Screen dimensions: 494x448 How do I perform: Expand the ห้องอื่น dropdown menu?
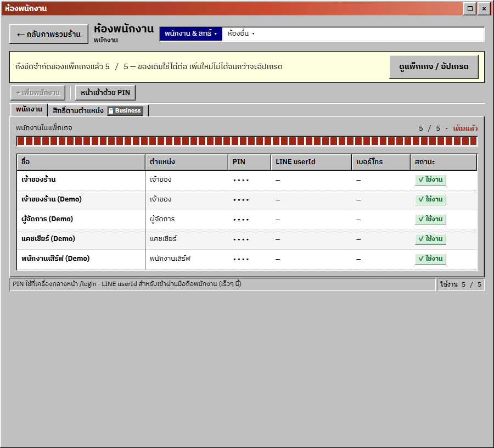241,33
